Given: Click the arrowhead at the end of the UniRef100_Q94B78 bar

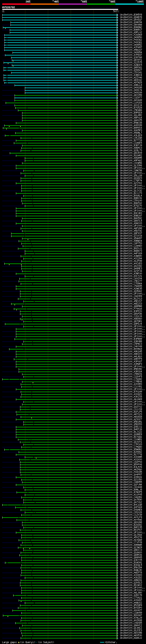Looking at the screenshot, I should [x=117, y=17].
